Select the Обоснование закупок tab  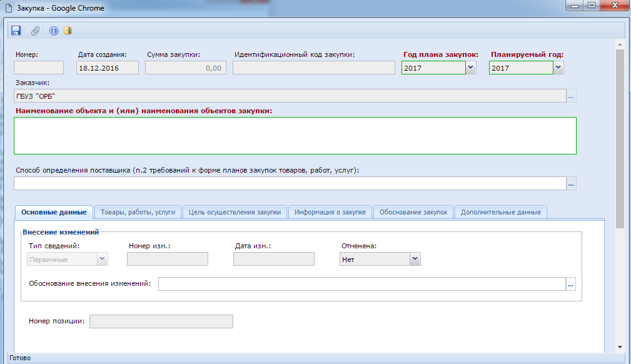coord(413,212)
